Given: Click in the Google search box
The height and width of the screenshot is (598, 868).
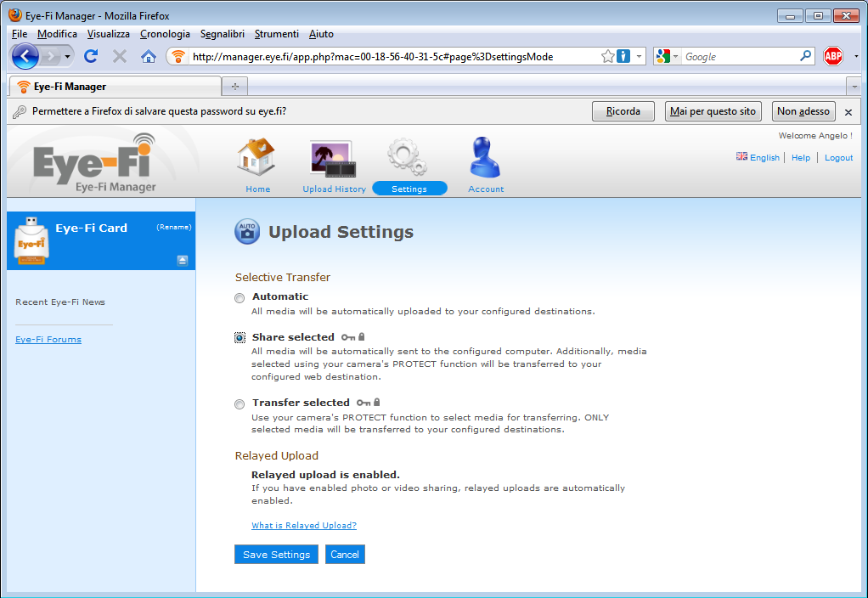Looking at the screenshot, I should tap(741, 56).
